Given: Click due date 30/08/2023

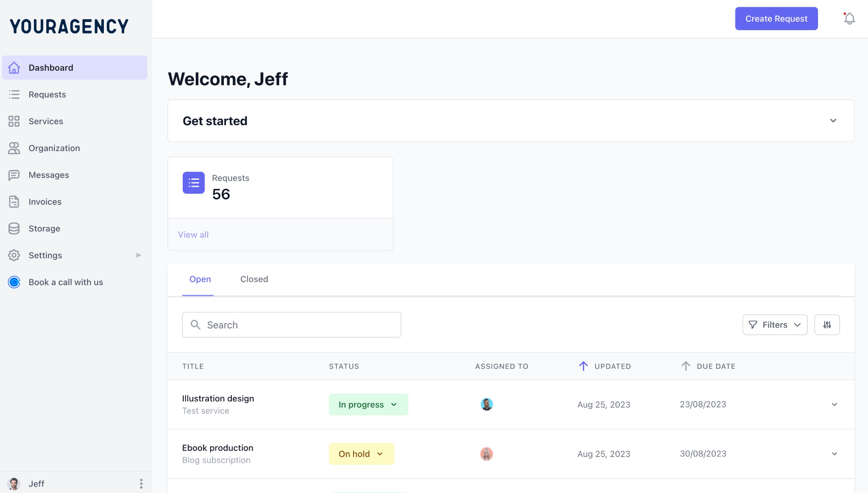Looking at the screenshot, I should point(703,454).
